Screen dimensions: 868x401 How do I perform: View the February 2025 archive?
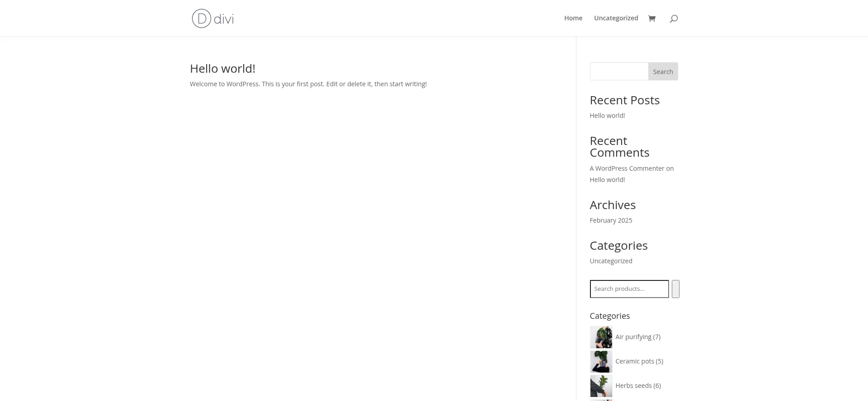[611, 220]
